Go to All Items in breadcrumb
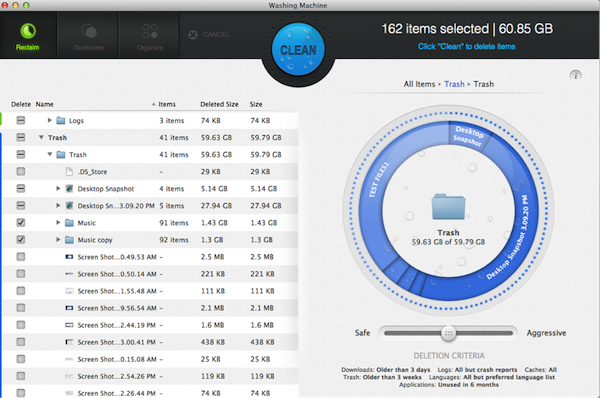Screen dimensions: 600x398 coord(419,84)
